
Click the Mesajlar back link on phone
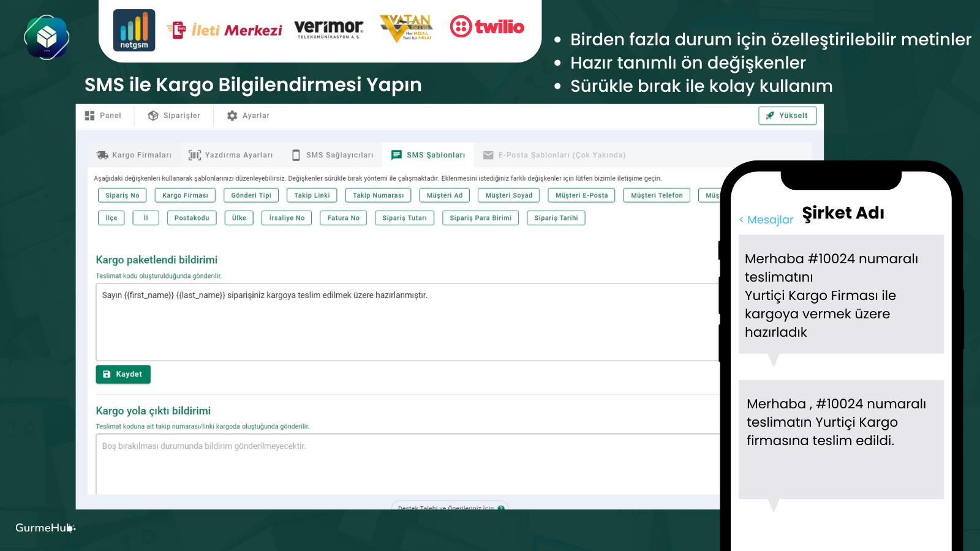766,220
